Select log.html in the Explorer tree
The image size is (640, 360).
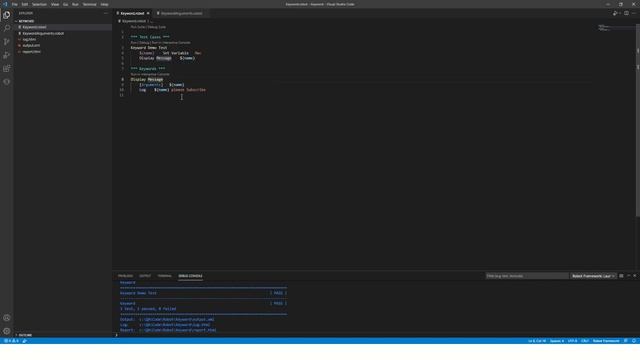[x=29, y=39]
